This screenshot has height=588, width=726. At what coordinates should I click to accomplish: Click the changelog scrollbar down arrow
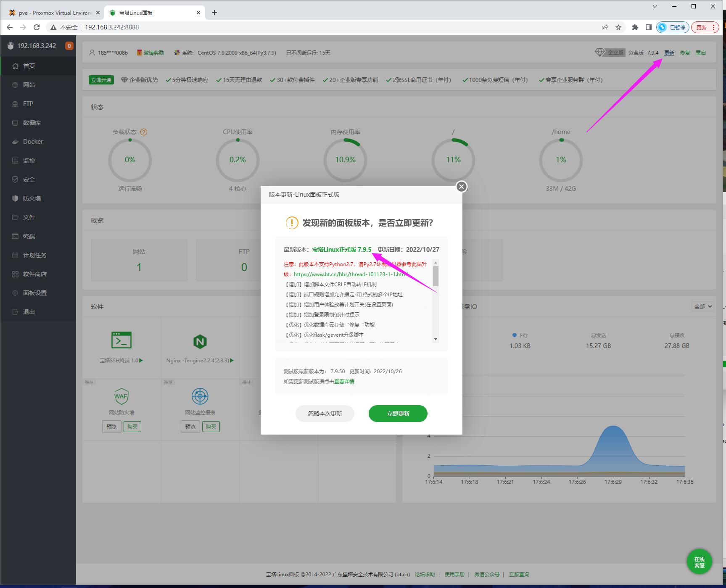436,339
